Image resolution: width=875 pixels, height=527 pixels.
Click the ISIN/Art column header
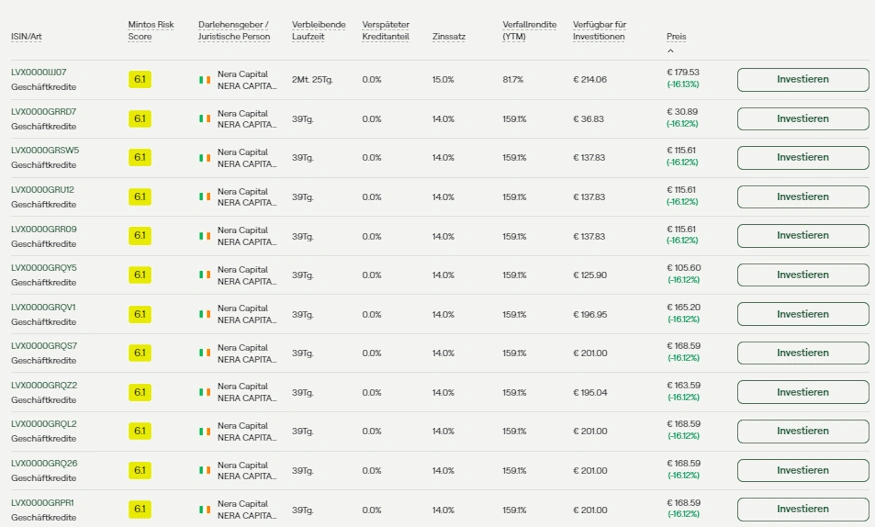pos(26,37)
